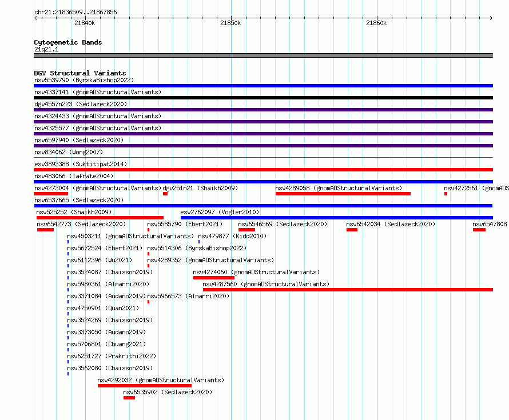Click the nsv5539790 (ByrskaBishop2022) variant label
This screenshot has height=420, width=509.
pos(84,80)
